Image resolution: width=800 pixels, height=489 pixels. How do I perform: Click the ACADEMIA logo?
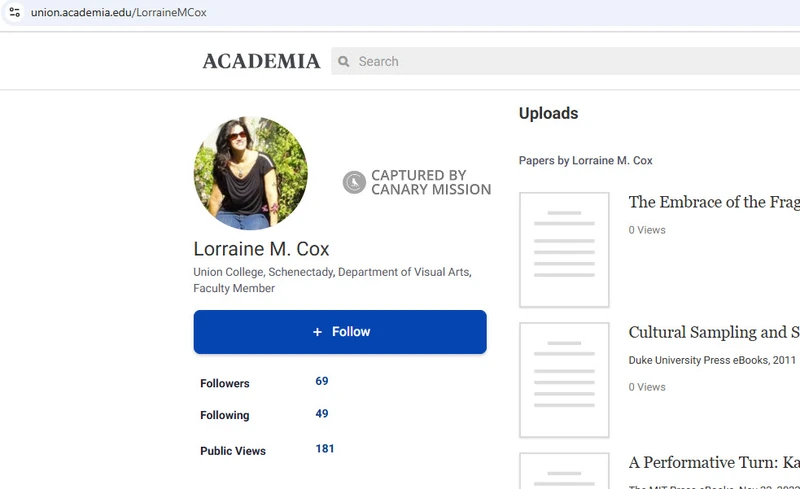pyautogui.click(x=261, y=61)
